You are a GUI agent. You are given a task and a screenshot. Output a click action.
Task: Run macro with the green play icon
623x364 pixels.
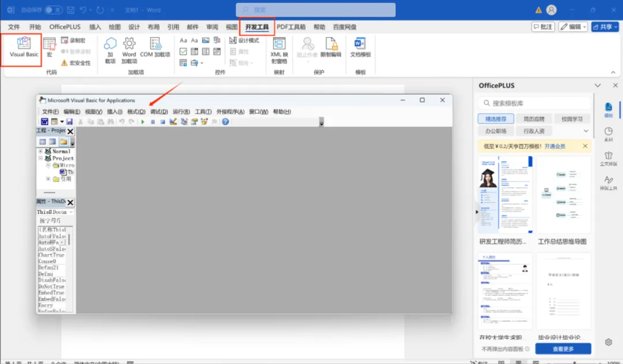(142, 122)
